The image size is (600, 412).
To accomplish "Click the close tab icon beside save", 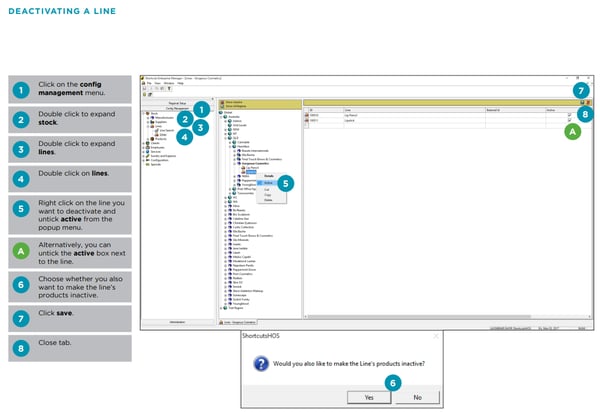I will tap(589, 103).
